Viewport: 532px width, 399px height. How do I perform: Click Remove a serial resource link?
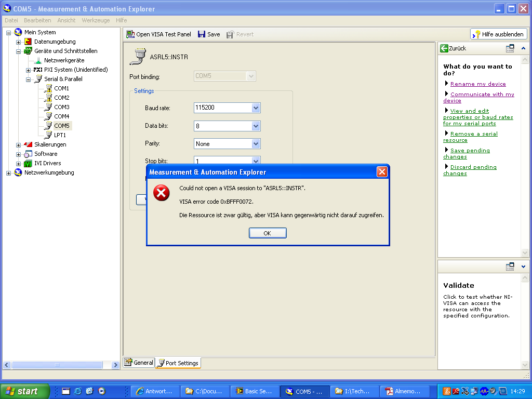(x=470, y=137)
